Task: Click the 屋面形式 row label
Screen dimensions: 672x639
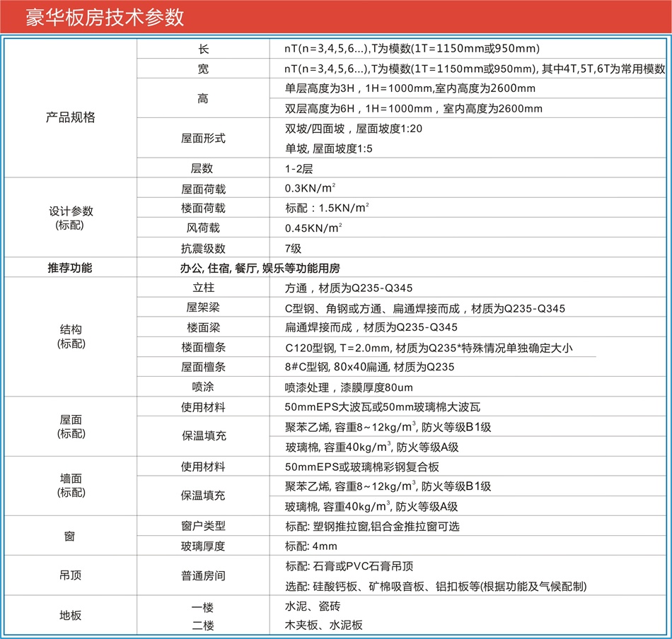Action: [x=203, y=139]
